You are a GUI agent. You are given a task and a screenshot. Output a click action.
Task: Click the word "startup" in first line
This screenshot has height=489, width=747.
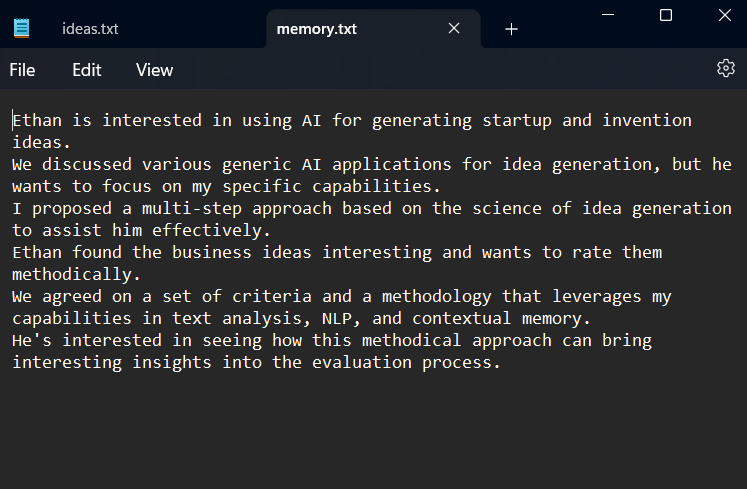coord(517,121)
